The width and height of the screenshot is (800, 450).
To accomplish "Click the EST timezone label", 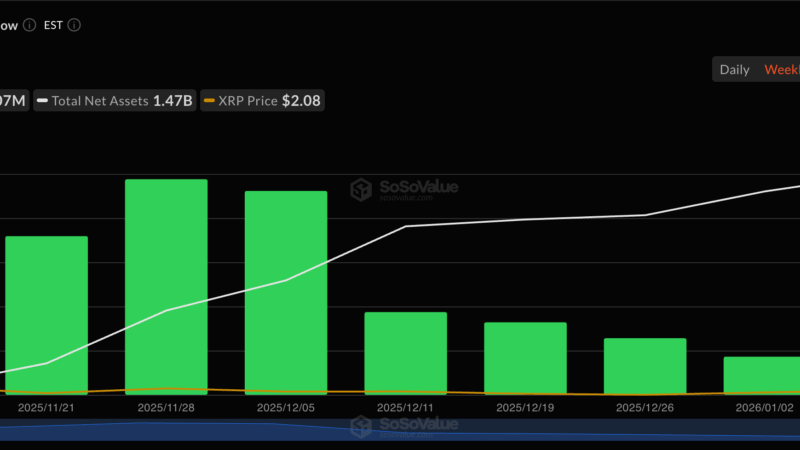I will [x=53, y=25].
